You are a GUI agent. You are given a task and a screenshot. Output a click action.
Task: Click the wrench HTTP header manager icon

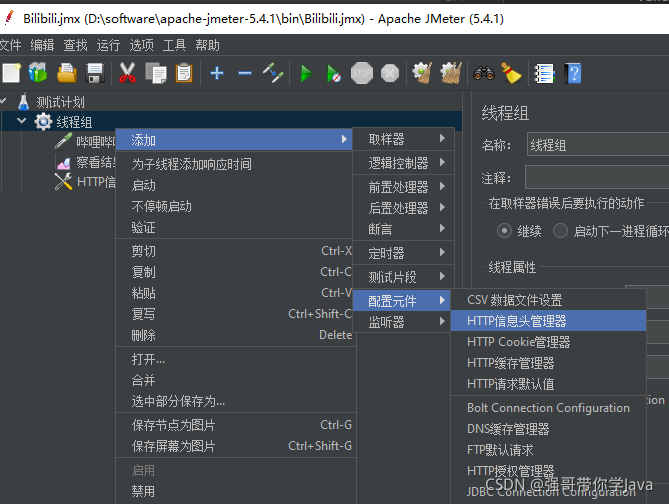click(63, 181)
